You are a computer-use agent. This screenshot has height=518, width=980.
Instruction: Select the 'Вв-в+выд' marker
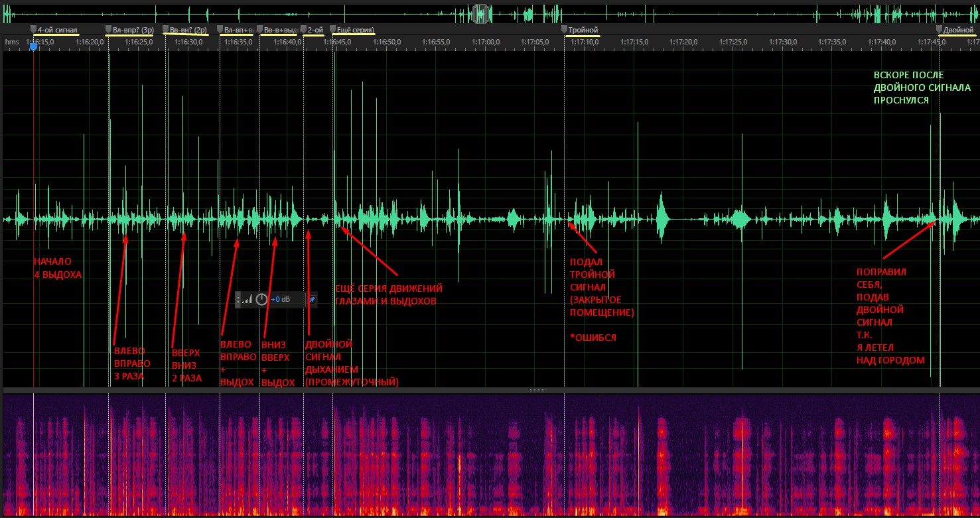point(277,30)
